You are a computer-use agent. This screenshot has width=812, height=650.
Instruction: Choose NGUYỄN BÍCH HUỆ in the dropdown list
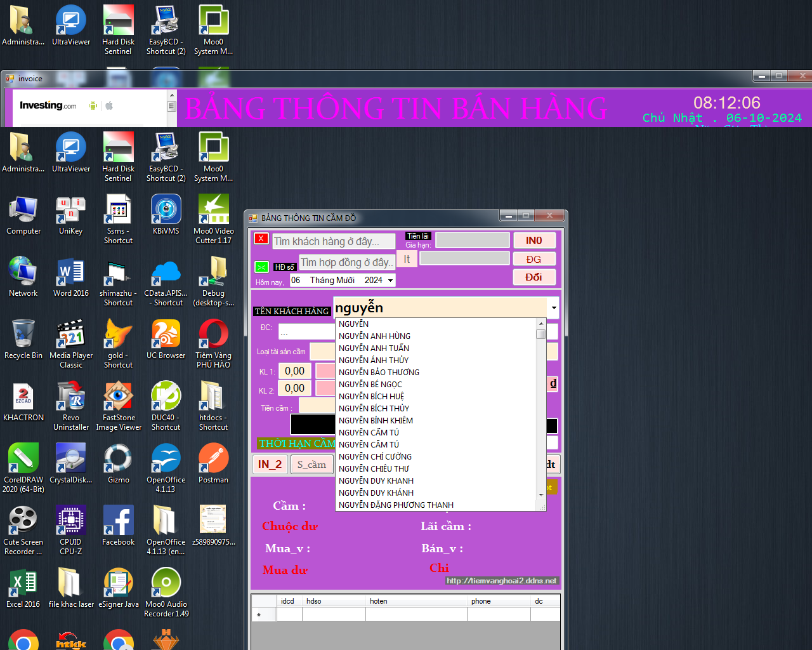(371, 396)
